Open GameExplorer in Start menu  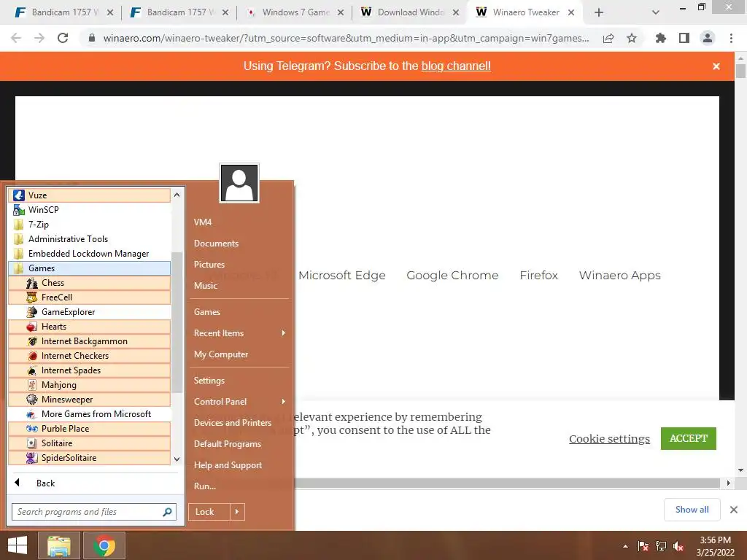pos(89,312)
